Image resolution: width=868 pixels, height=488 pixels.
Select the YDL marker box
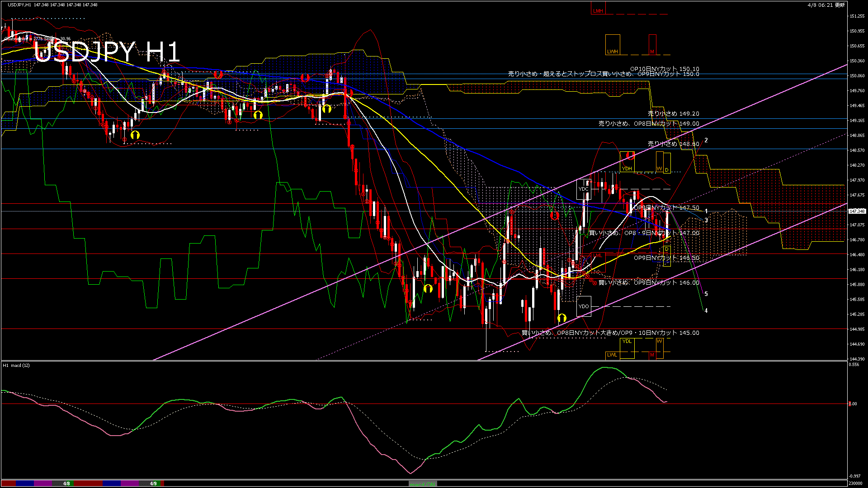click(x=627, y=348)
